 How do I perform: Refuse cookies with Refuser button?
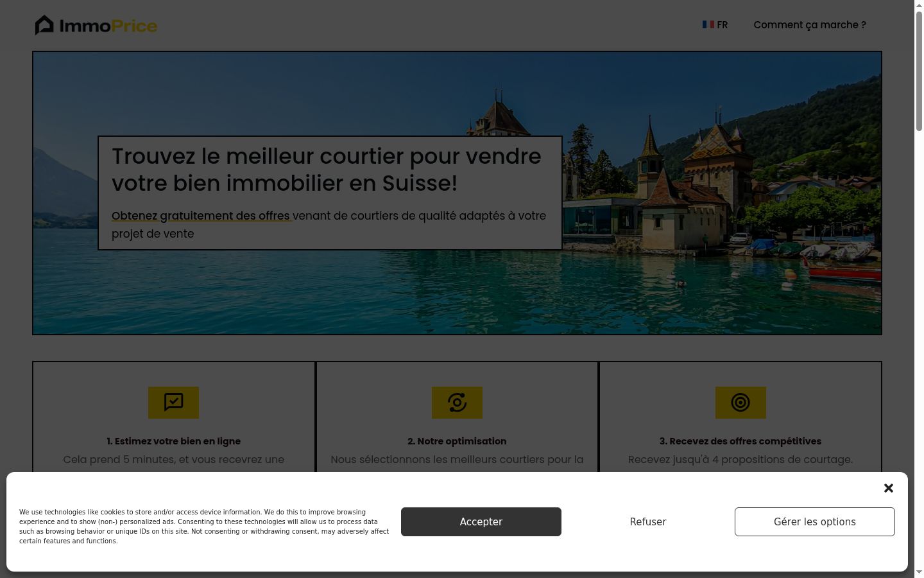point(648,522)
